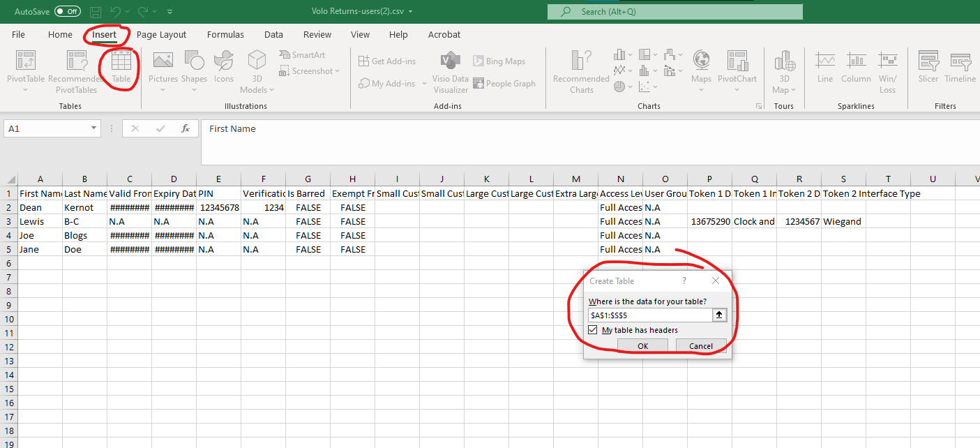The width and height of the screenshot is (980, 448).
Task: Expand the Name Box dropdown
Action: (x=95, y=129)
